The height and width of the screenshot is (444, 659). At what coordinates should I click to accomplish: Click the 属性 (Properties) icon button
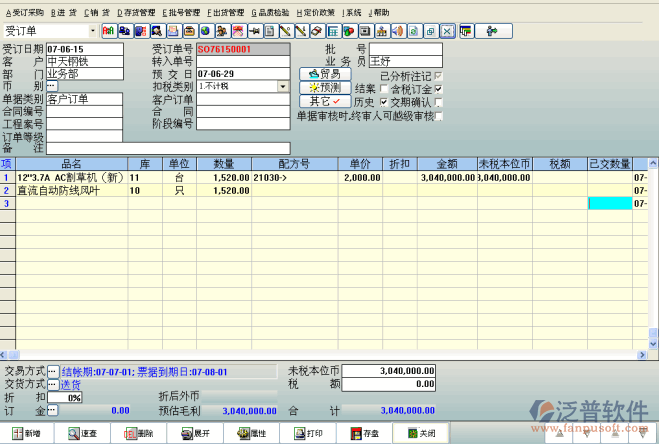click(x=251, y=434)
